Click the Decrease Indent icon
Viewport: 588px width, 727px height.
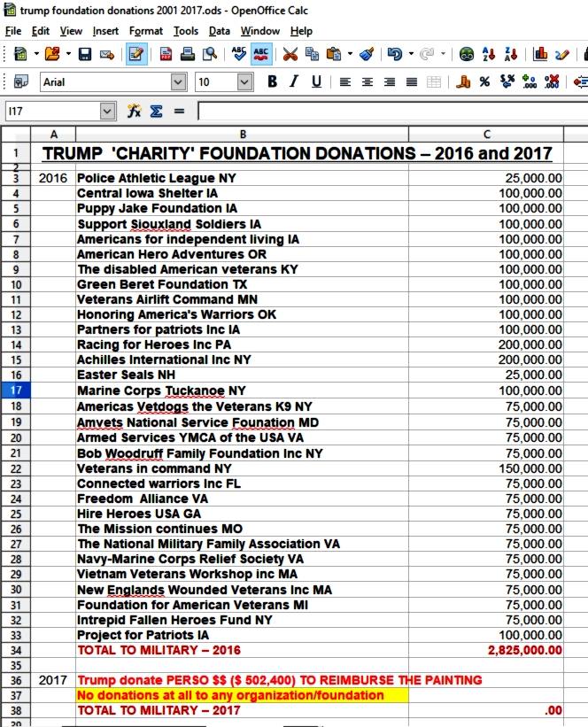click(x=581, y=82)
